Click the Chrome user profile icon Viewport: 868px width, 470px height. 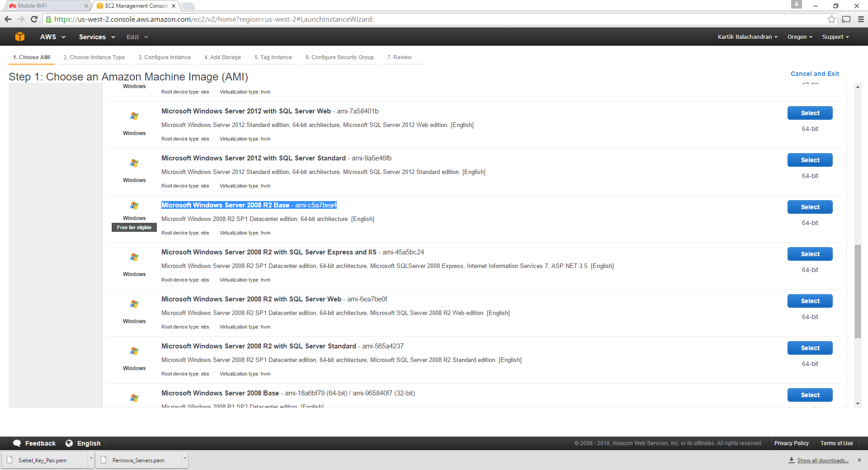pos(797,4)
